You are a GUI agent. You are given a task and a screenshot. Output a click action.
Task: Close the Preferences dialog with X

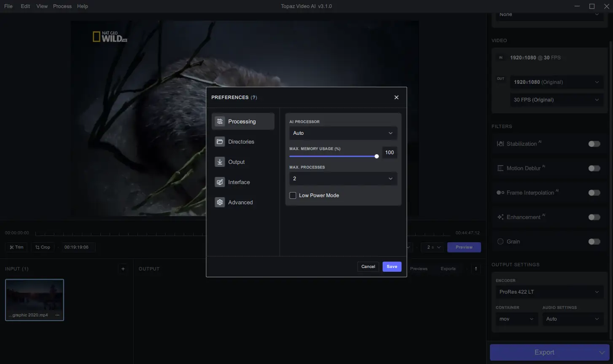pos(396,97)
